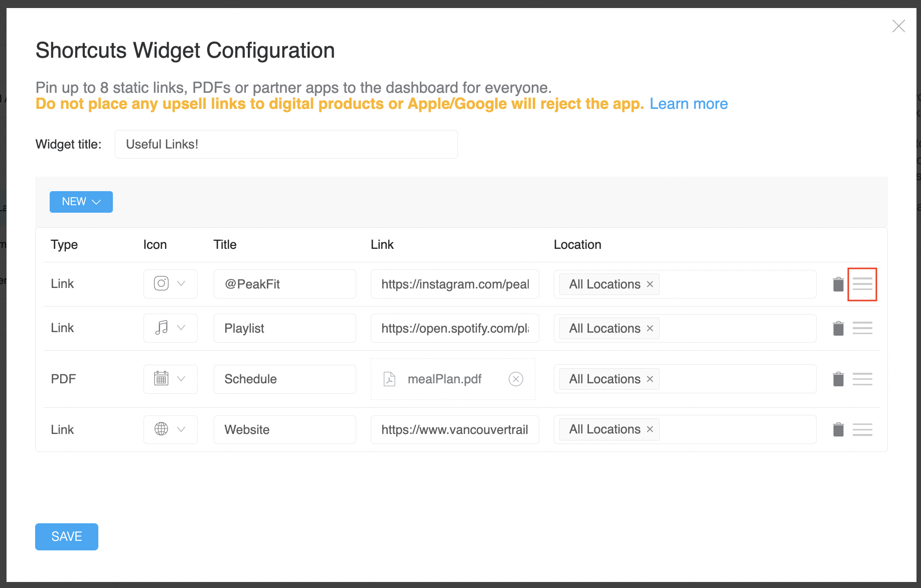Open the Instagram icon dropdown for @PeakFit
This screenshot has width=921, height=588.
click(x=171, y=284)
